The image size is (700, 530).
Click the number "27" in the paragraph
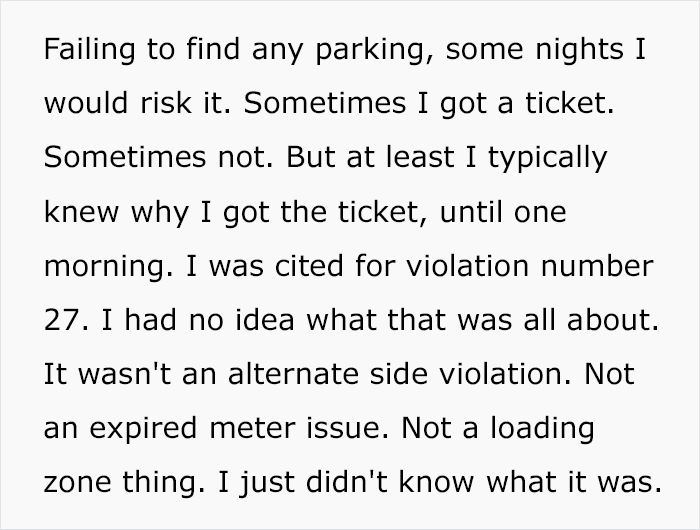(x=60, y=321)
